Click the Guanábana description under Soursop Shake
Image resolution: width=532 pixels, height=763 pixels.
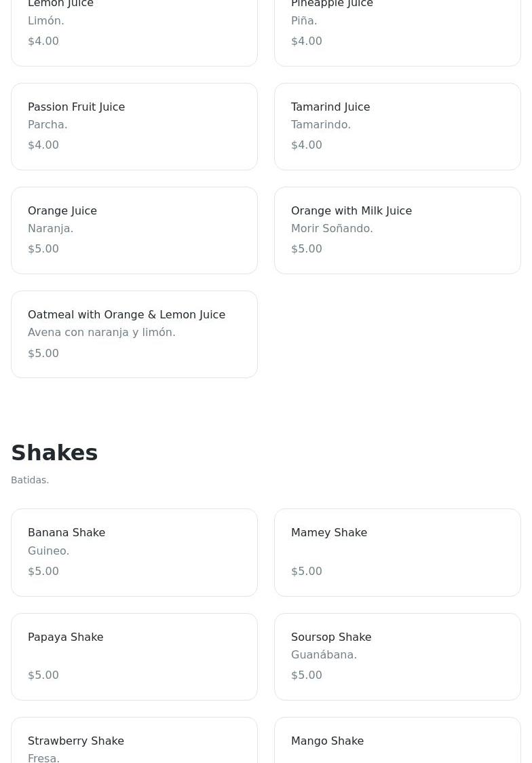pos(324,655)
